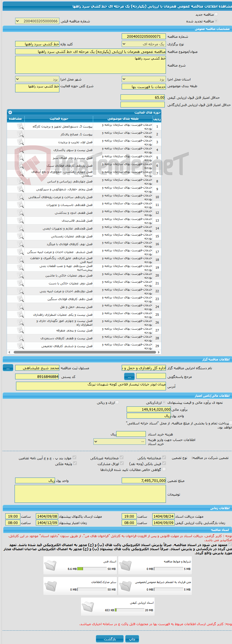This screenshot has height=644, width=232.
Task: Click the activity table horizontal scrollbar
Action: point(84,352)
